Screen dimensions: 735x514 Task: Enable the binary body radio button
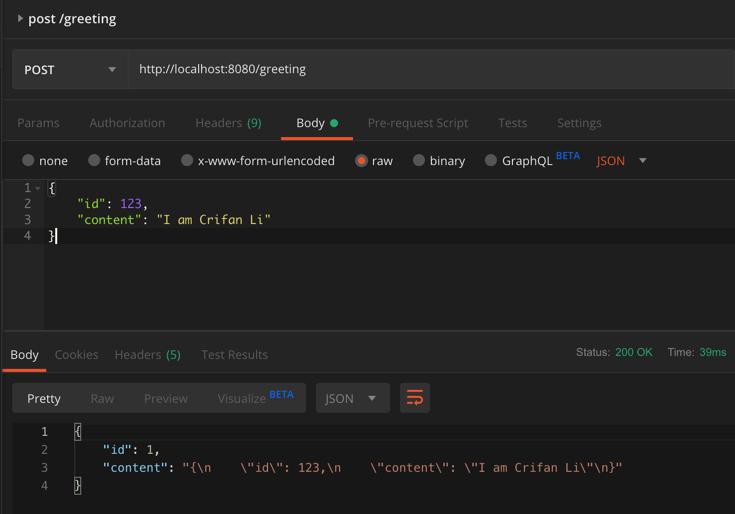[x=419, y=160]
